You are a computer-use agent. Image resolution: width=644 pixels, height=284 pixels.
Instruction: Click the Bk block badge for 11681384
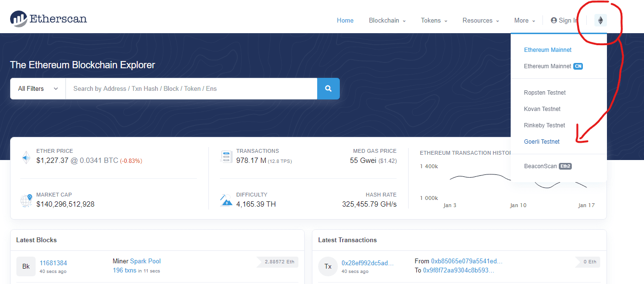point(26,266)
